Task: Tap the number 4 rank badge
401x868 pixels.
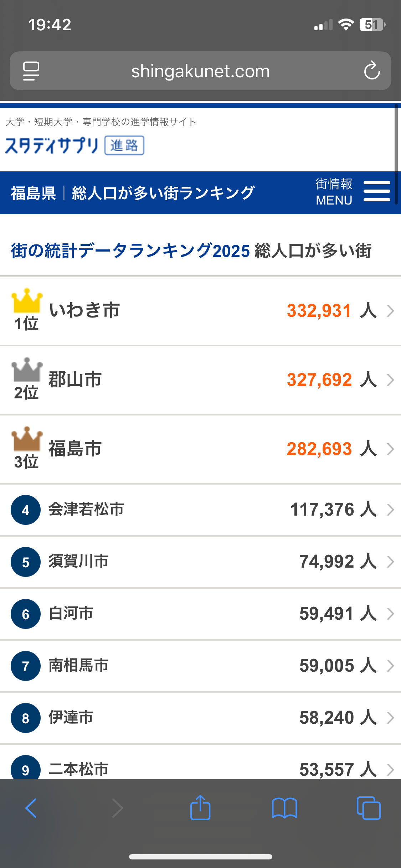Action: (26, 510)
